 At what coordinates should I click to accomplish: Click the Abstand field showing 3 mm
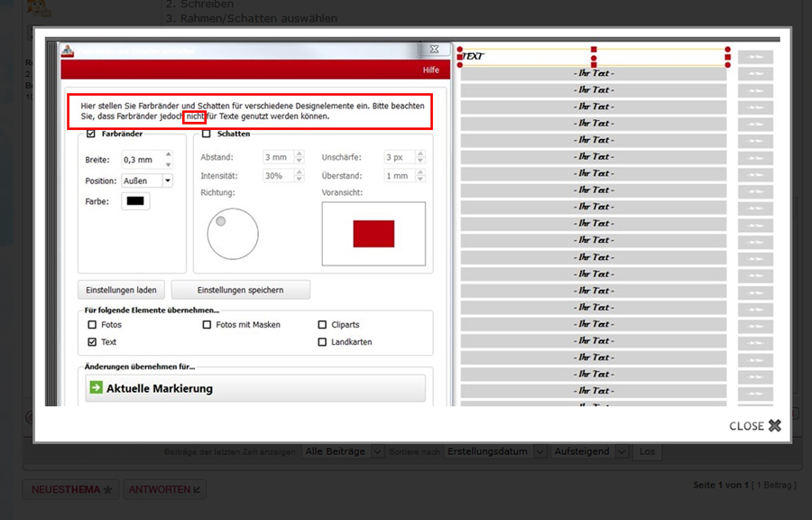[x=279, y=157]
